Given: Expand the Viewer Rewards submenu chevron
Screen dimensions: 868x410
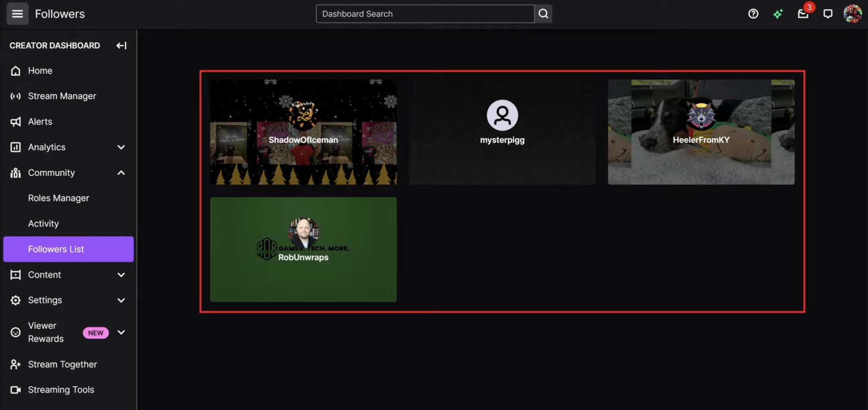Looking at the screenshot, I should [121, 332].
